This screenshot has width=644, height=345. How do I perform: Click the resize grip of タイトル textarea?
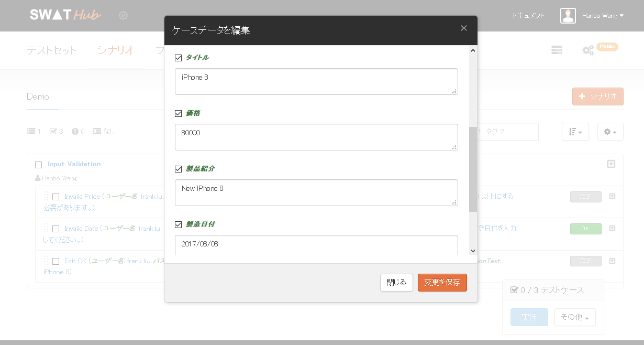tap(454, 91)
